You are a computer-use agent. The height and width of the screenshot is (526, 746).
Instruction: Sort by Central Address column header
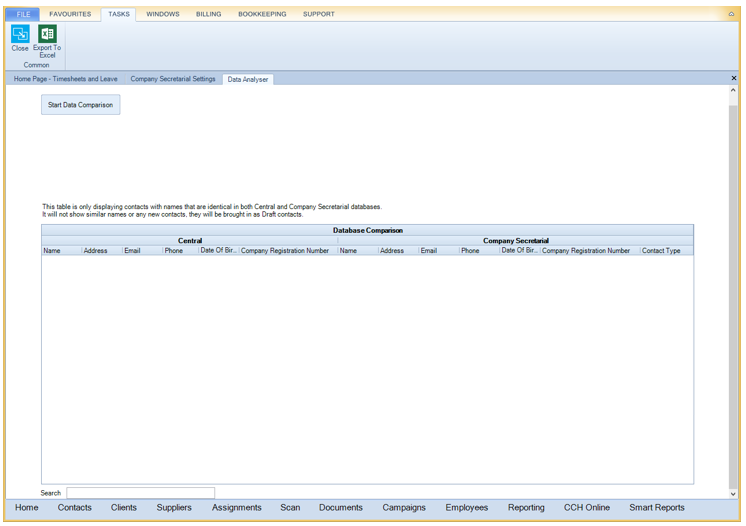click(x=102, y=251)
